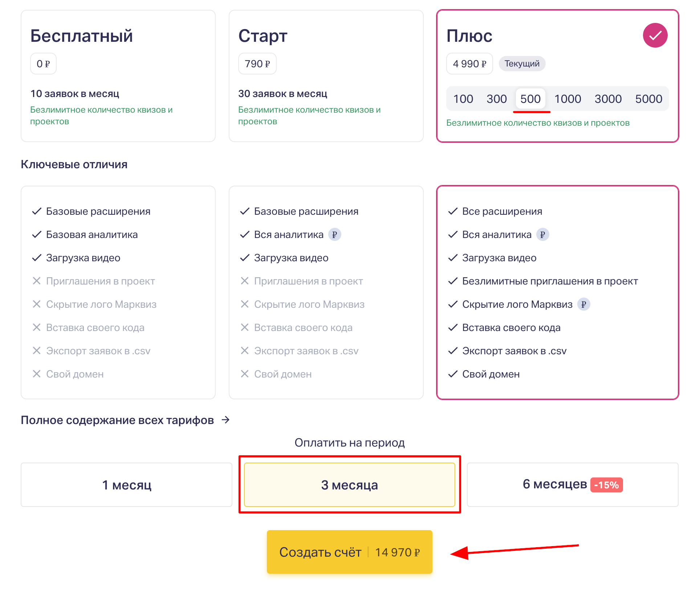Click the -15% discount badge
Viewport: 700px width, 589px height.
[x=606, y=485]
